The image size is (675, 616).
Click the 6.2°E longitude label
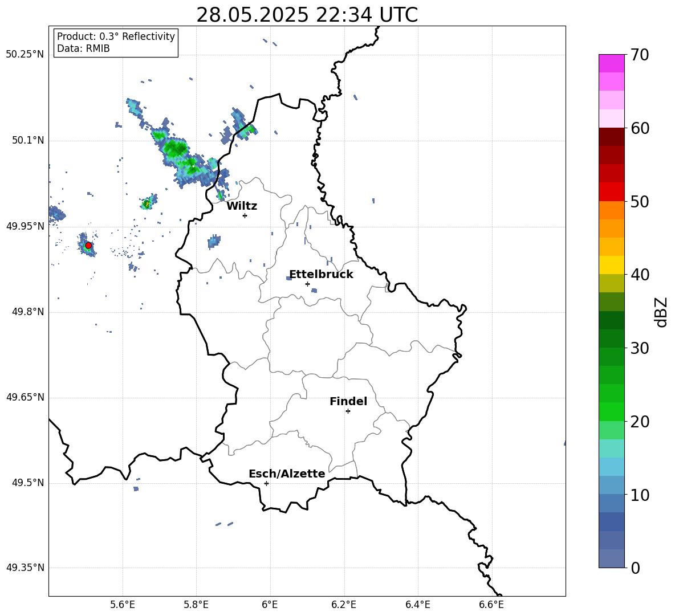(x=344, y=605)
